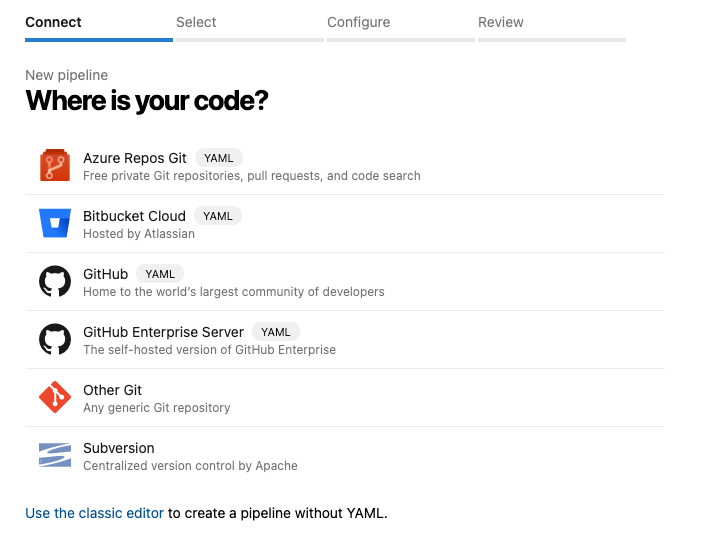Click 'Centralized version control by Apache' description
The height and width of the screenshot is (541, 711).
coord(190,466)
